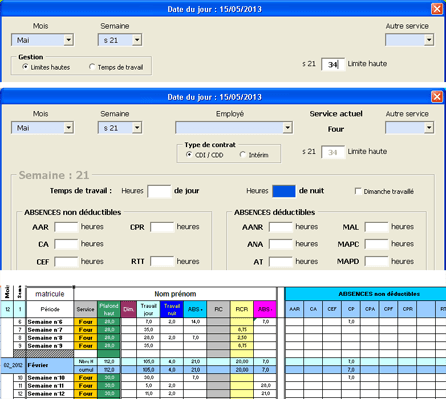446x399 pixels.
Task: Click the 'Four' cell in Semaine n°10 row
Action: (85, 378)
